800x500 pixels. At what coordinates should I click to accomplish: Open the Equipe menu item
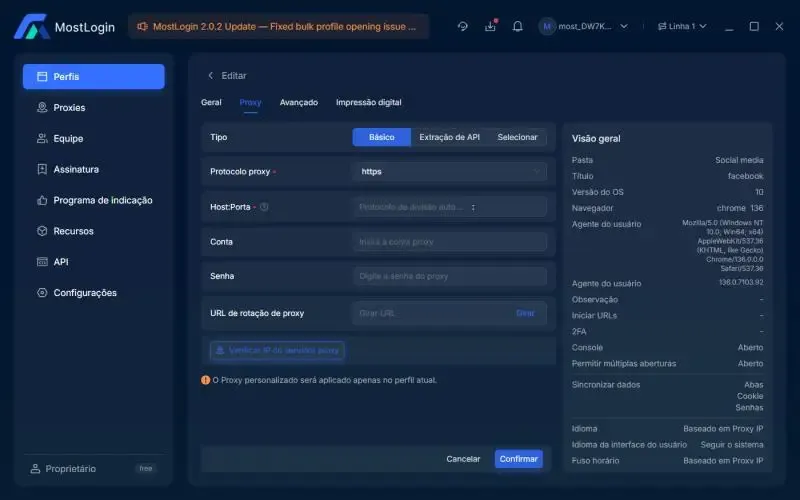pos(94,138)
